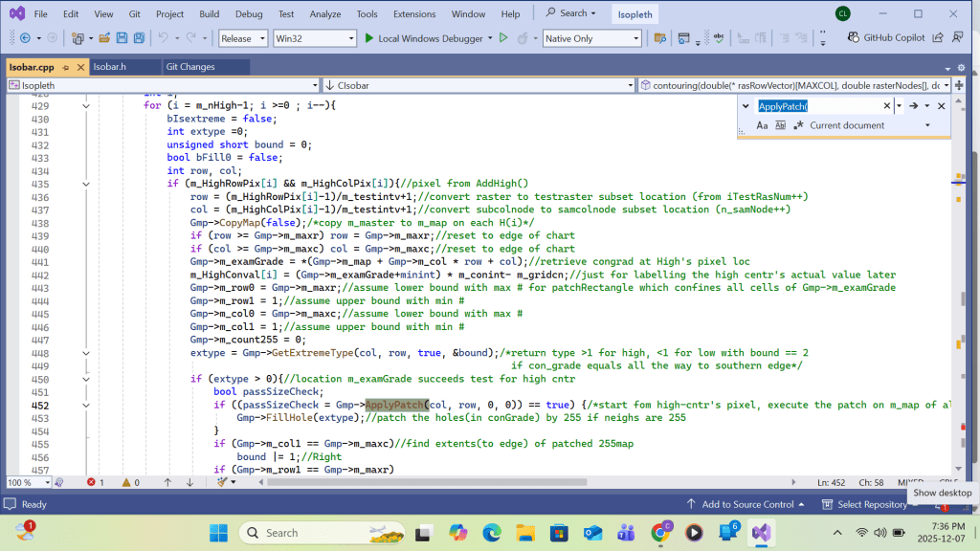Screen dimensions: 980x551
Task: Open the Debug menu
Action: (249, 14)
